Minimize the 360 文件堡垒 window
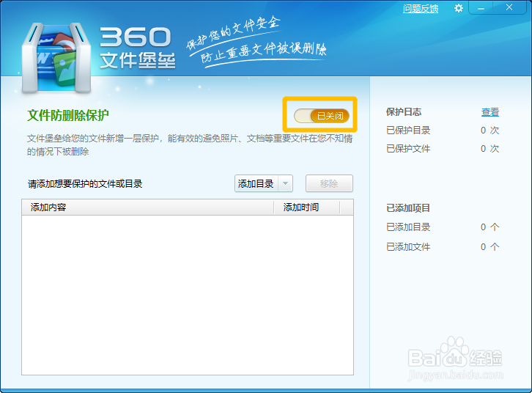Image resolution: width=532 pixels, height=393 pixels. [x=481, y=8]
